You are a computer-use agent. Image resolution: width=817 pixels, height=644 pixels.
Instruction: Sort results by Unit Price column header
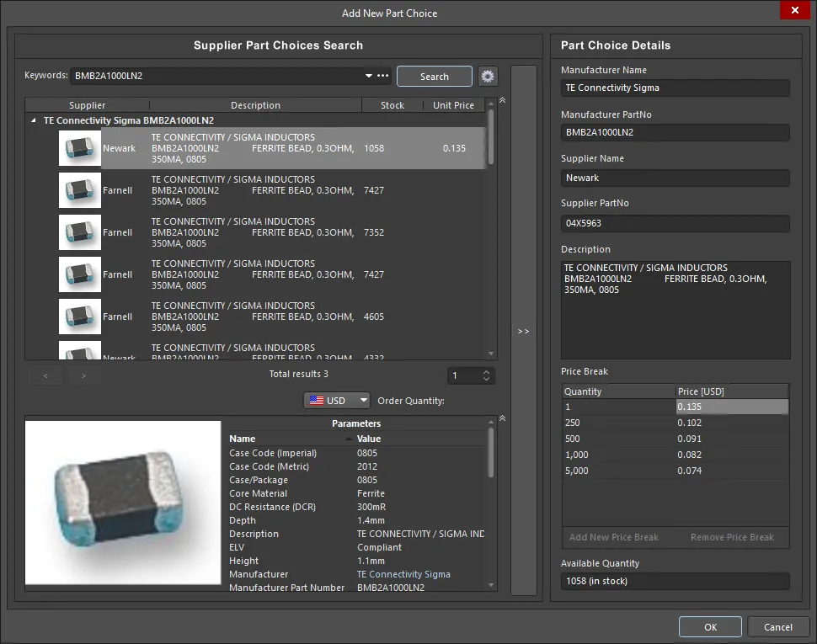(453, 105)
